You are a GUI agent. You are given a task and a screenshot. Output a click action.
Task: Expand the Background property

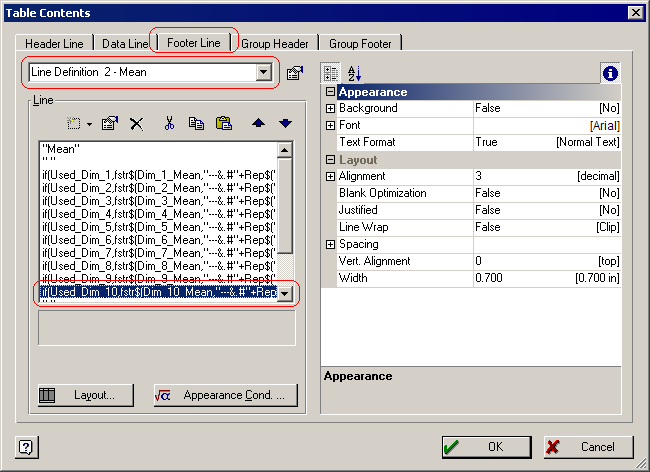coord(330,108)
